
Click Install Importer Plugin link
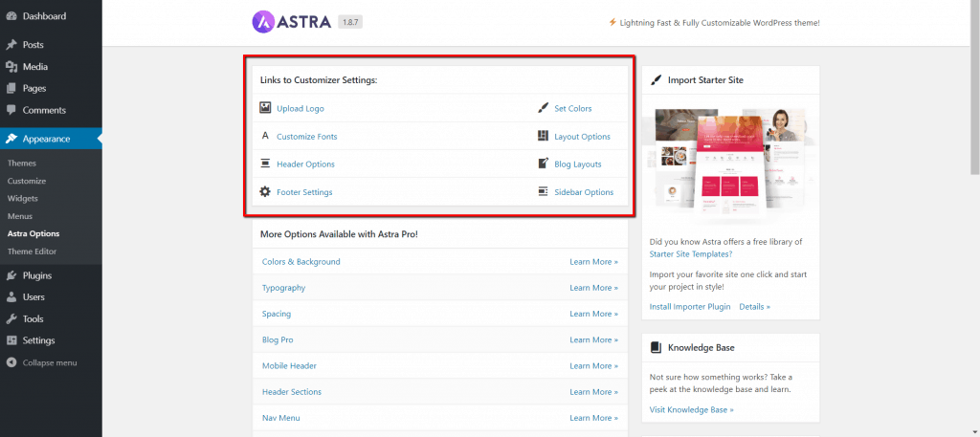point(690,307)
